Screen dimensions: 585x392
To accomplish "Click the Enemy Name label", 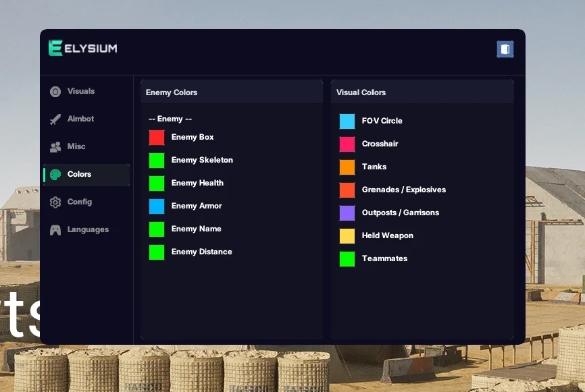I will point(197,229).
